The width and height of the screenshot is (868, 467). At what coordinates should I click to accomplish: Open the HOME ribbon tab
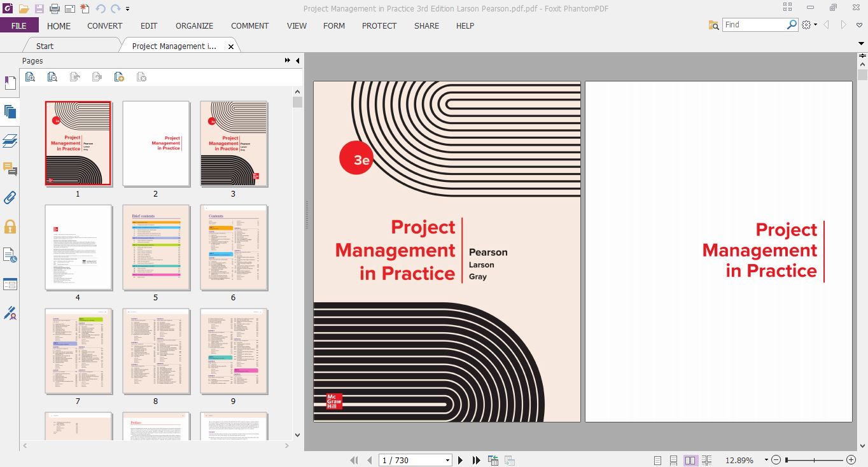(59, 25)
